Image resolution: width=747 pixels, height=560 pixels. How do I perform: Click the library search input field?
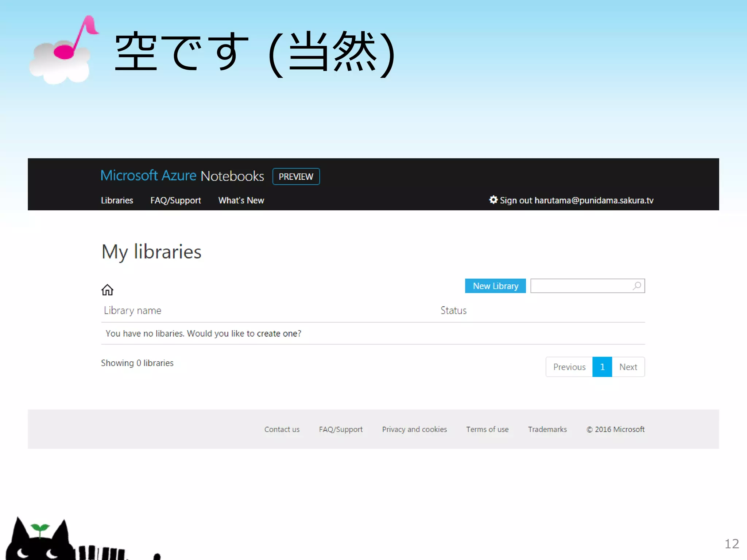tap(581, 286)
